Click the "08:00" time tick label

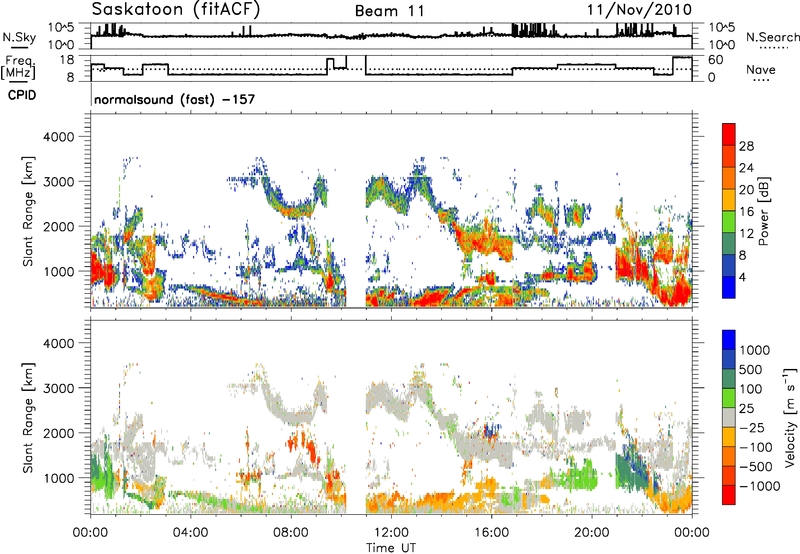click(291, 533)
